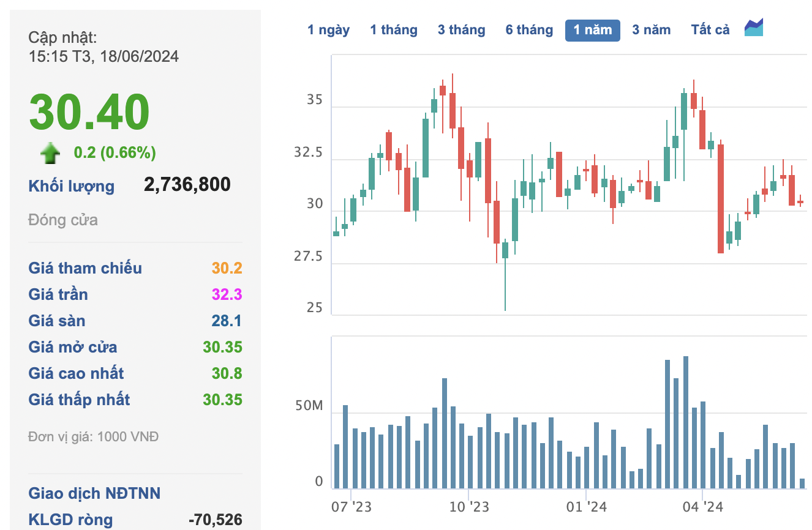The width and height of the screenshot is (812, 530).
Task: Click the 04 '24 x-axis label
Action: 702,507
